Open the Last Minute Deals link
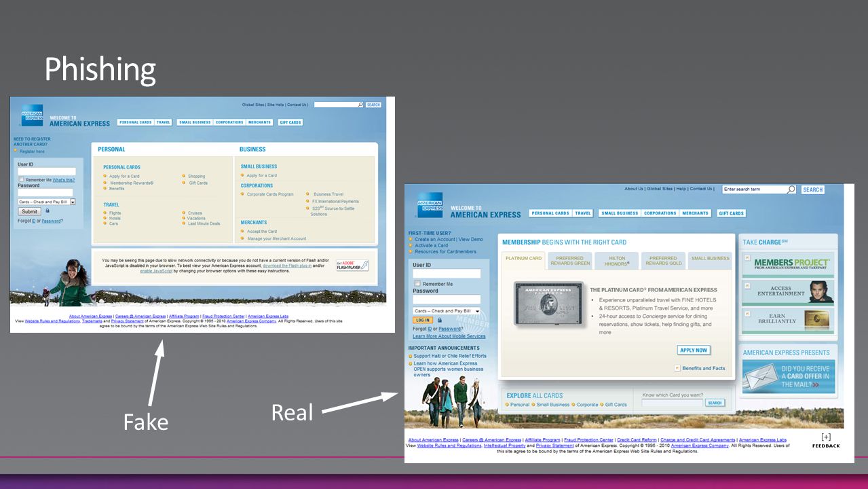The image size is (868, 489). pos(204,223)
